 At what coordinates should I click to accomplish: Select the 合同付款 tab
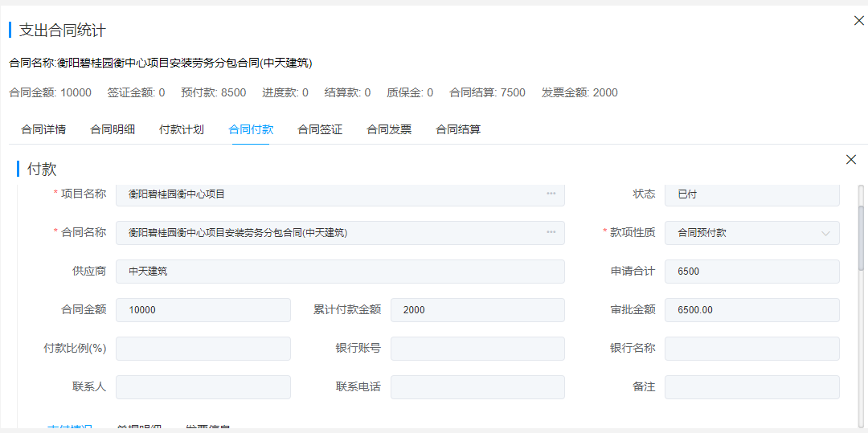pyautogui.click(x=251, y=130)
